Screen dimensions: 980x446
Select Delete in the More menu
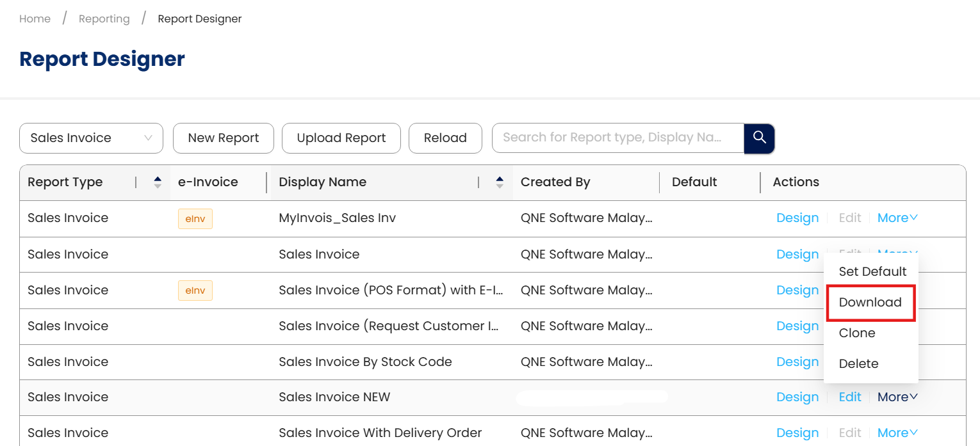(x=858, y=364)
